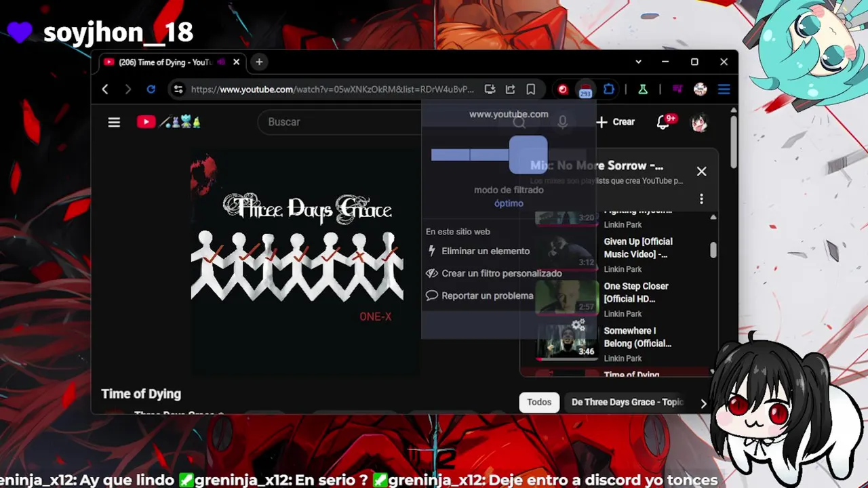Toggle the uBlock extension showing 293
Viewport: 868px width, 488px height.
click(x=585, y=90)
